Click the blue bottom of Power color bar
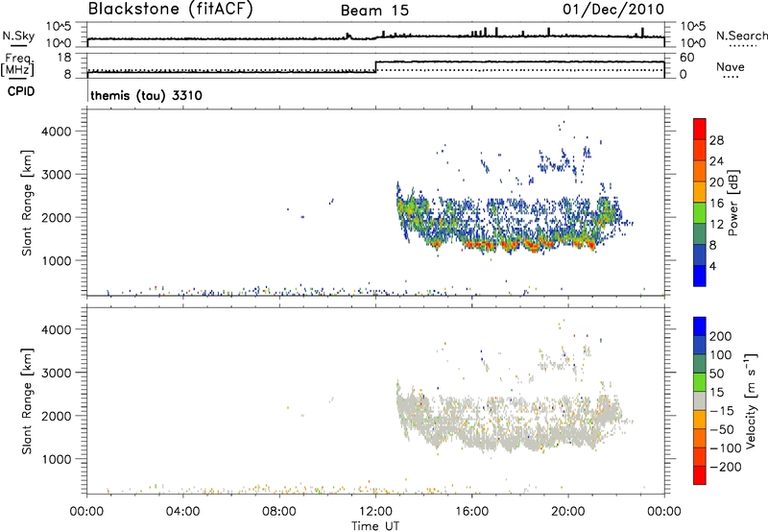The width and height of the screenshot is (768, 532). coord(700,276)
